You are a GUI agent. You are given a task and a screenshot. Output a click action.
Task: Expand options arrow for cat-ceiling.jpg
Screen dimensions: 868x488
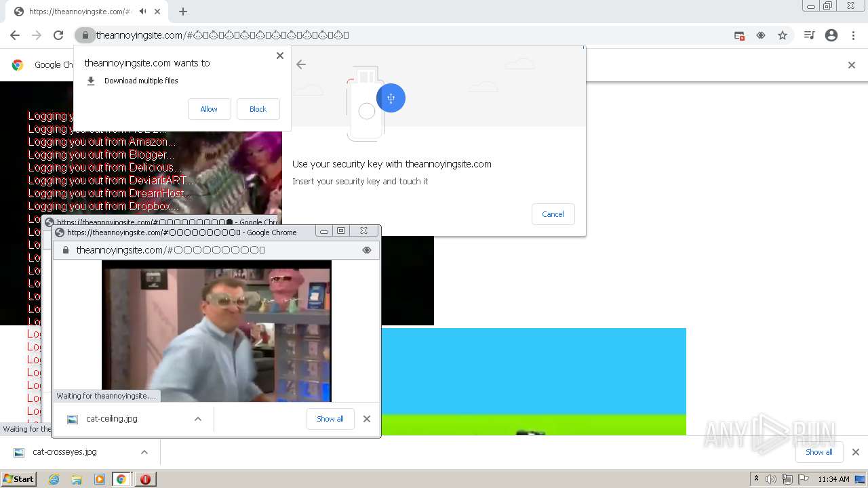(x=198, y=419)
